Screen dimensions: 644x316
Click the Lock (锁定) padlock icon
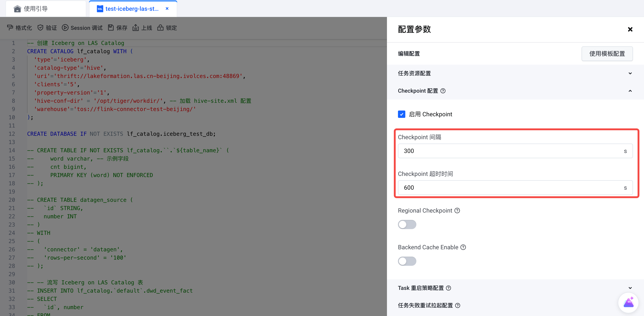tap(160, 28)
